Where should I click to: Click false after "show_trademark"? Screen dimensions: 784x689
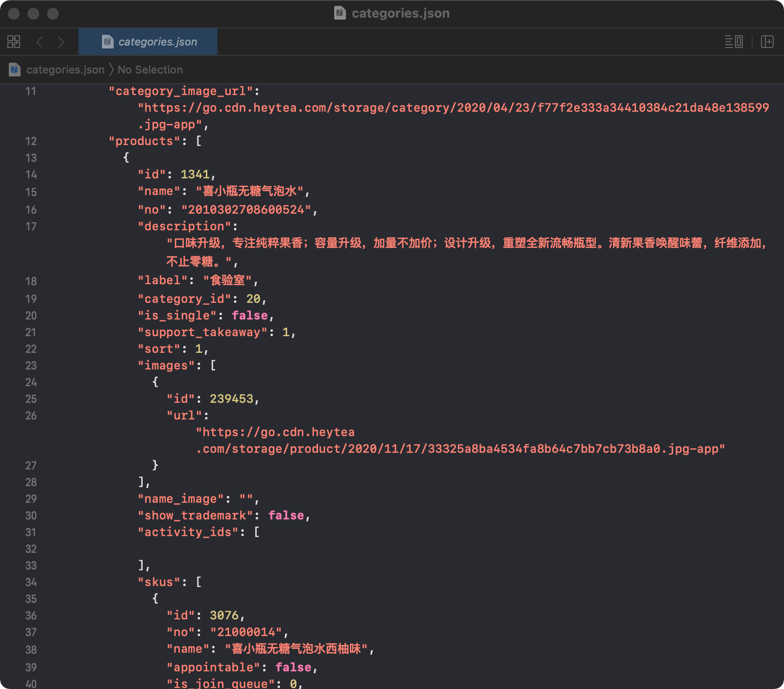pyautogui.click(x=286, y=516)
